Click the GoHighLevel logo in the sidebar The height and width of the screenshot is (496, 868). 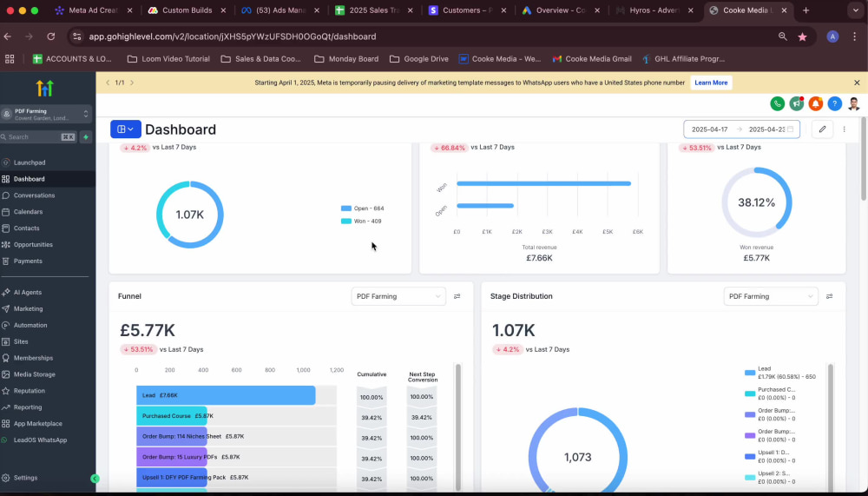[45, 88]
